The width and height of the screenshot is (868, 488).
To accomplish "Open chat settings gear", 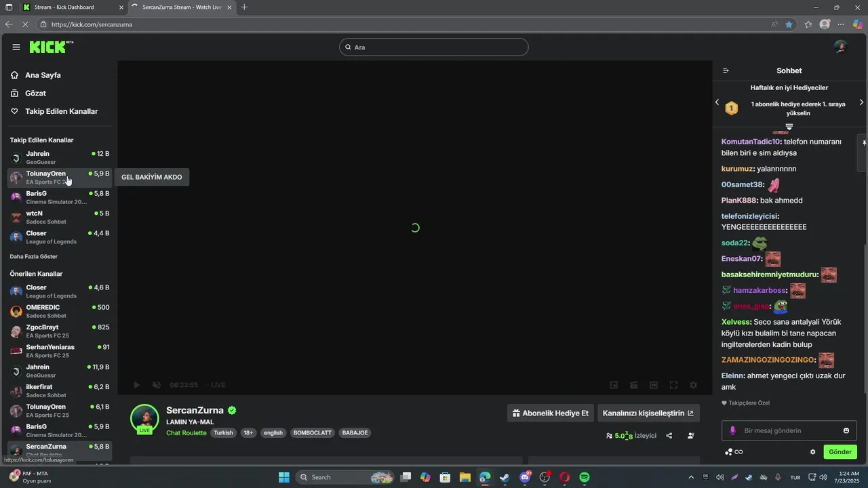I will [812, 452].
